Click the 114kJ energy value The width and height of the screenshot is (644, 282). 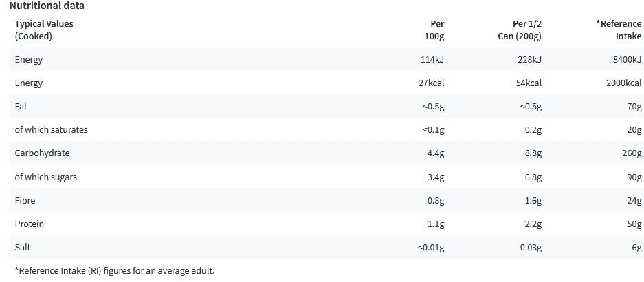[x=432, y=60]
